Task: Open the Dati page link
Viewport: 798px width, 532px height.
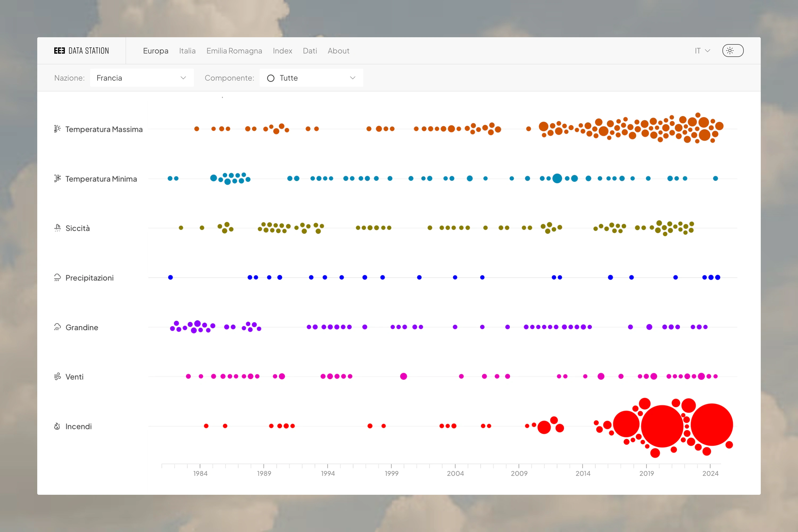Action: coord(310,51)
